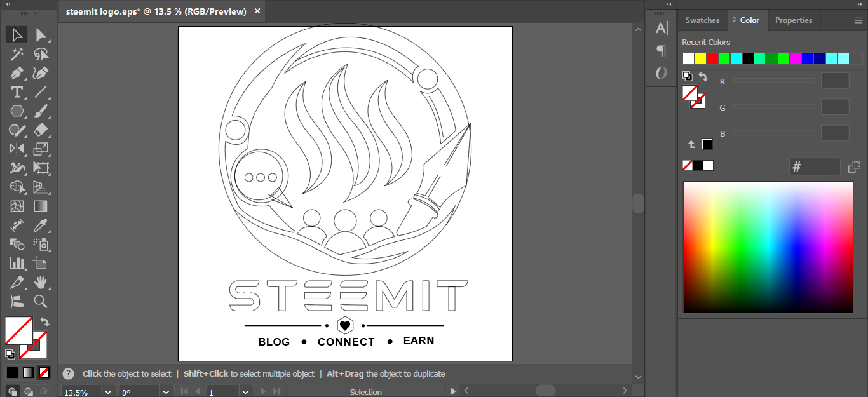Screen dimensions: 868x397
Task: Click the RGB color spectrum picker
Action: (768, 247)
